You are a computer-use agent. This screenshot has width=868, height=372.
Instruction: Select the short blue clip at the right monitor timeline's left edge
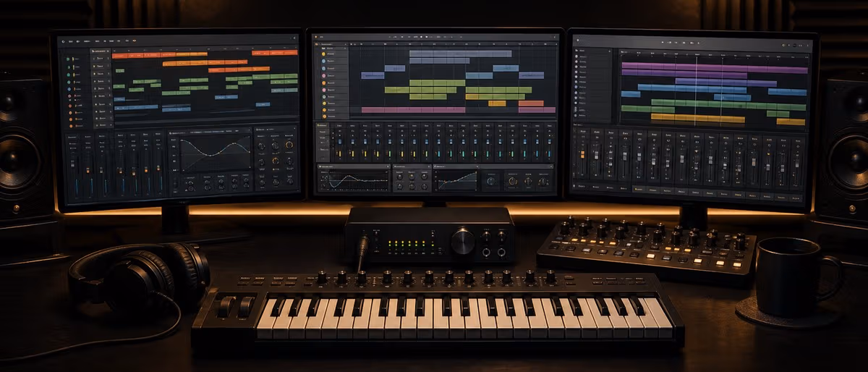(x=631, y=94)
